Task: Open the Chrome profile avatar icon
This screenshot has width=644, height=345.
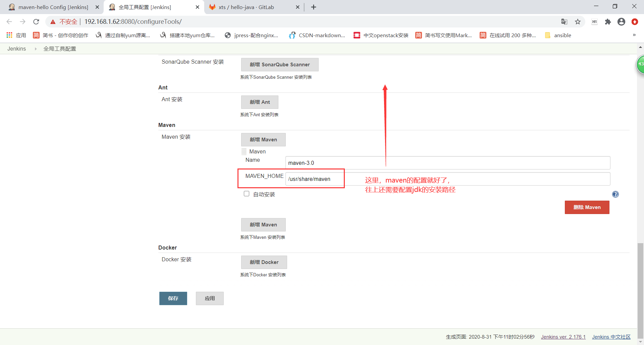Action: 621,22
